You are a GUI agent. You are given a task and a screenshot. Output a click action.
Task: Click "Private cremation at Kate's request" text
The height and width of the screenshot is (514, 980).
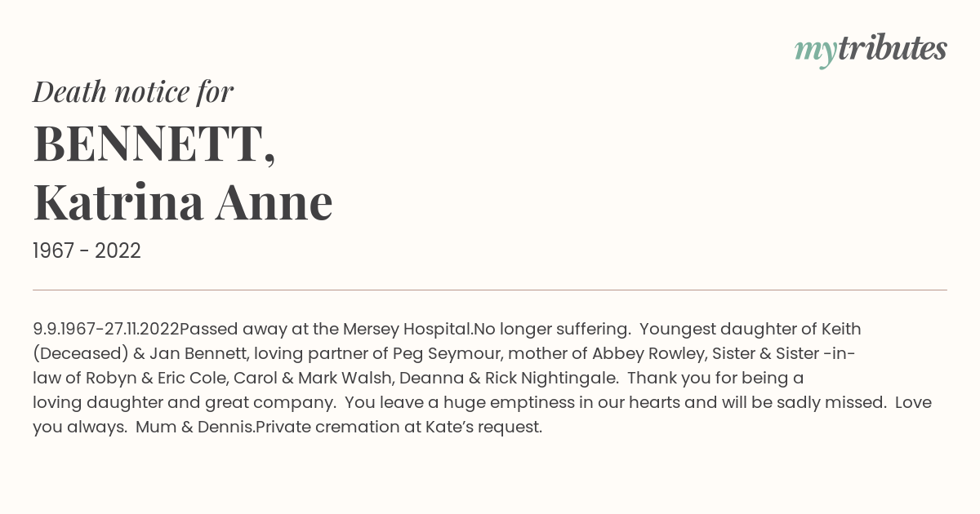pyautogui.click(x=399, y=427)
